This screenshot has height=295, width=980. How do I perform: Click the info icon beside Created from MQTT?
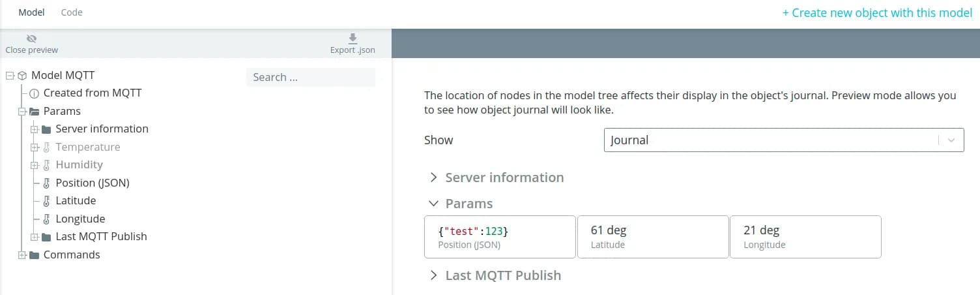(x=34, y=93)
